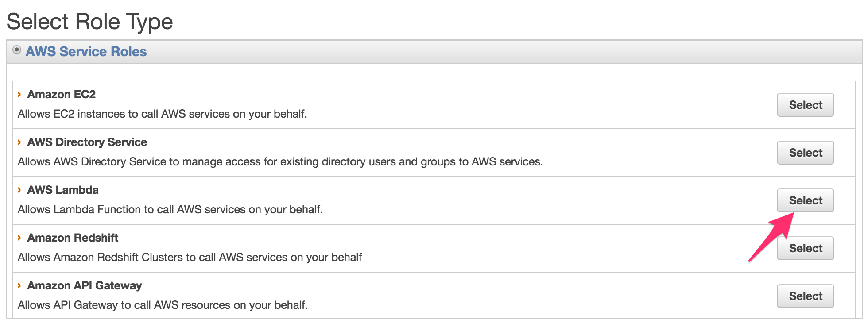Click Select for Amazon API Gateway

coord(805,296)
